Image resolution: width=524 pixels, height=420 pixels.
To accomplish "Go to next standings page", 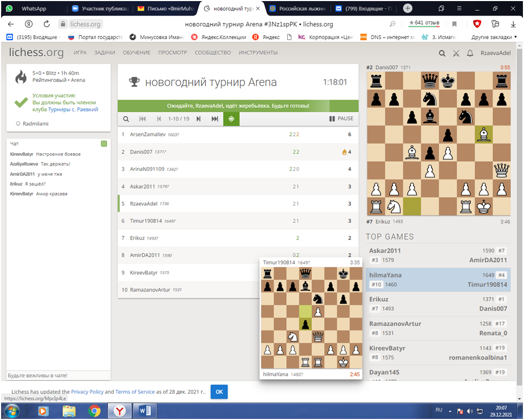I will coord(198,119).
